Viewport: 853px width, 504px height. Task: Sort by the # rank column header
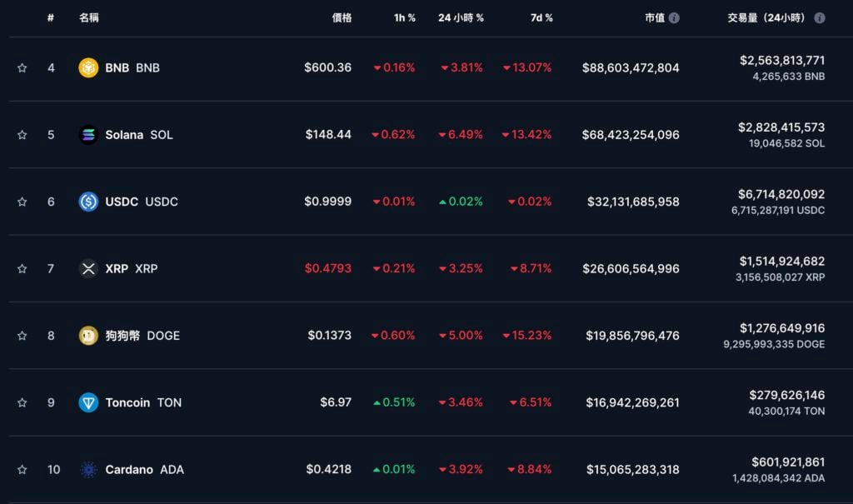click(51, 17)
